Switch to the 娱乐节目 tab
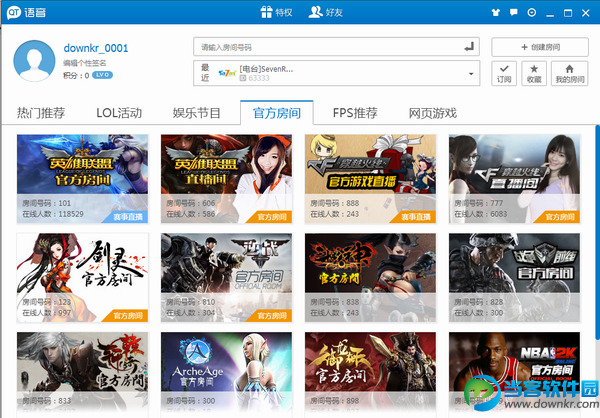600x418 pixels. [x=196, y=113]
